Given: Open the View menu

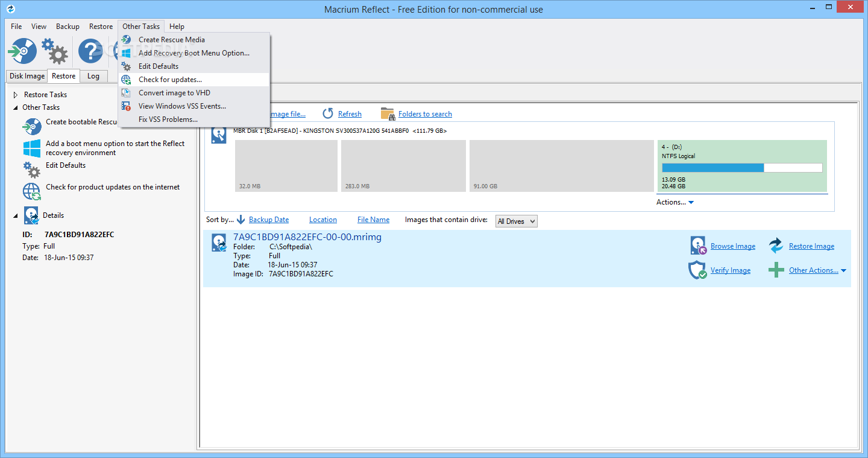Looking at the screenshot, I should click(x=39, y=27).
